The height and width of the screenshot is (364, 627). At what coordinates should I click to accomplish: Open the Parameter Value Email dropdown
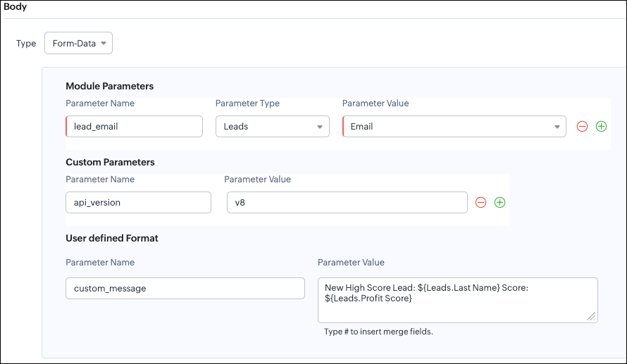tap(454, 127)
